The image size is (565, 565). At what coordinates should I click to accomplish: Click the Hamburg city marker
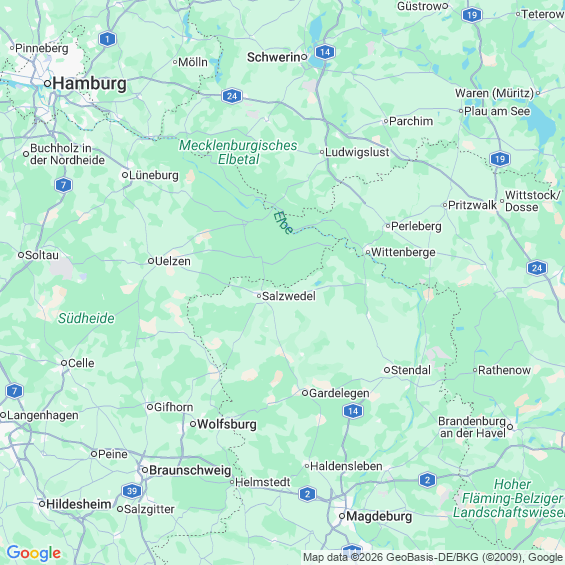pos(47,84)
